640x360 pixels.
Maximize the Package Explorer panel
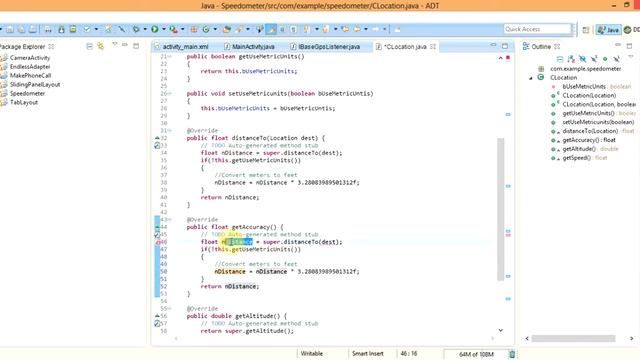click(136, 46)
